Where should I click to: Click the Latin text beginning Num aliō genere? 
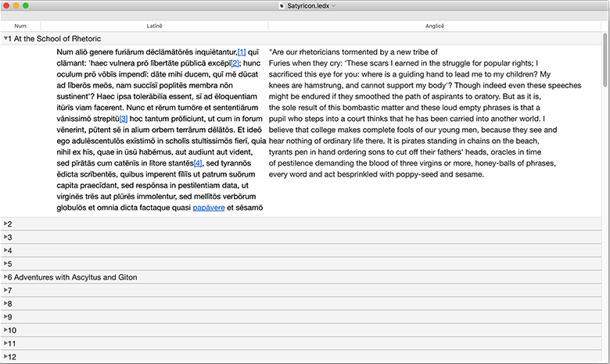point(161,130)
